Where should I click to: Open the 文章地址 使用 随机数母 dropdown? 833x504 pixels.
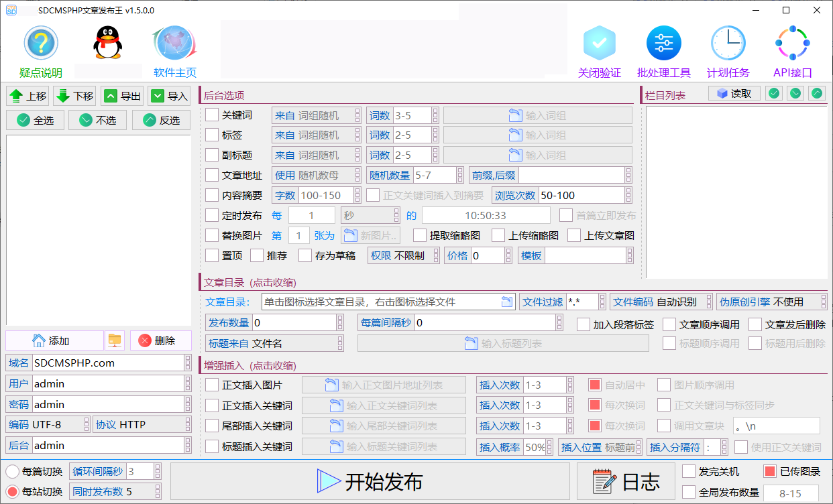pyautogui.click(x=317, y=176)
